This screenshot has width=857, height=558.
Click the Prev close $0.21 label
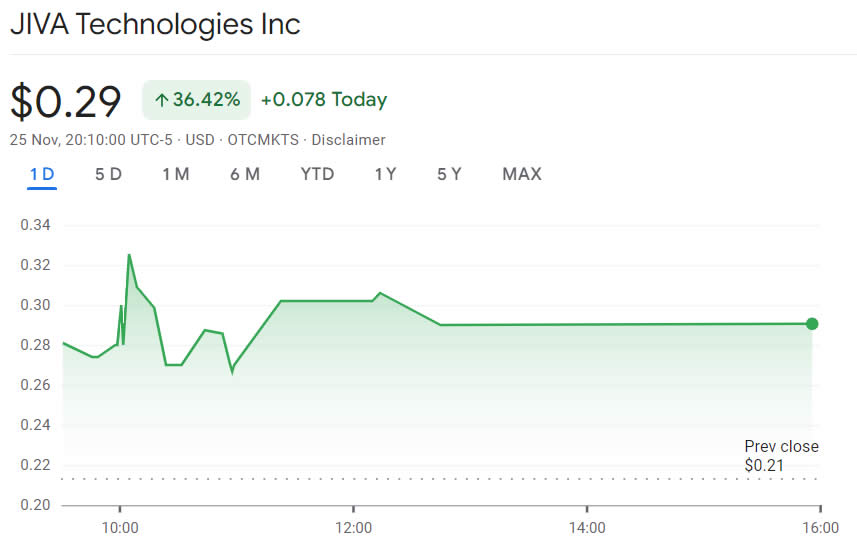[781, 456]
